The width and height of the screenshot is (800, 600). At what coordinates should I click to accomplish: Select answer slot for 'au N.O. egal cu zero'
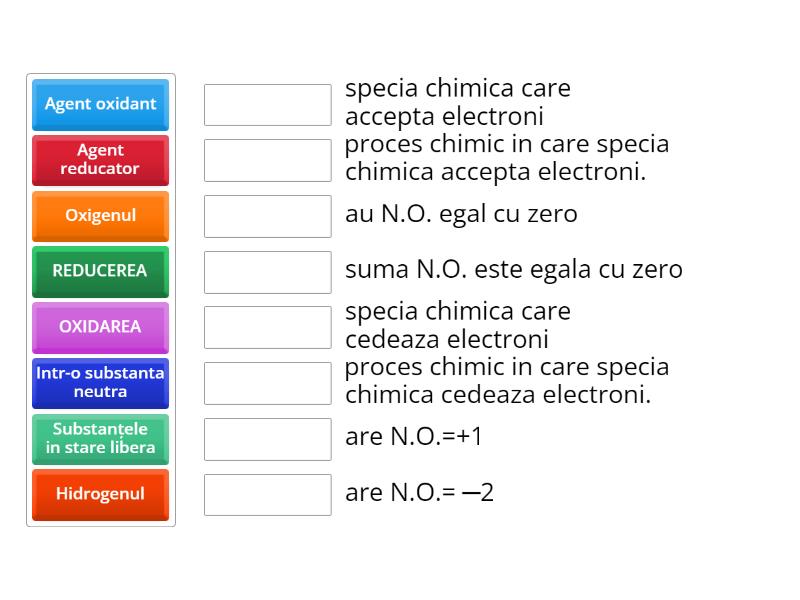click(x=268, y=216)
